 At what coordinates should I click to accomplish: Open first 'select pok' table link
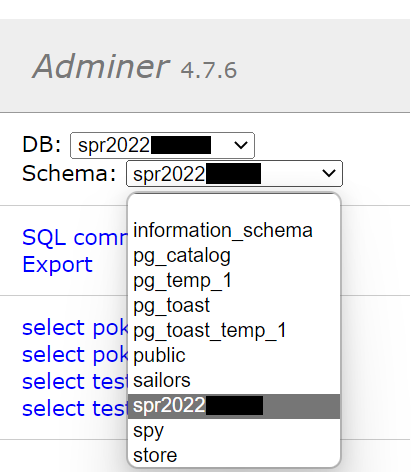tap(75, 328)
